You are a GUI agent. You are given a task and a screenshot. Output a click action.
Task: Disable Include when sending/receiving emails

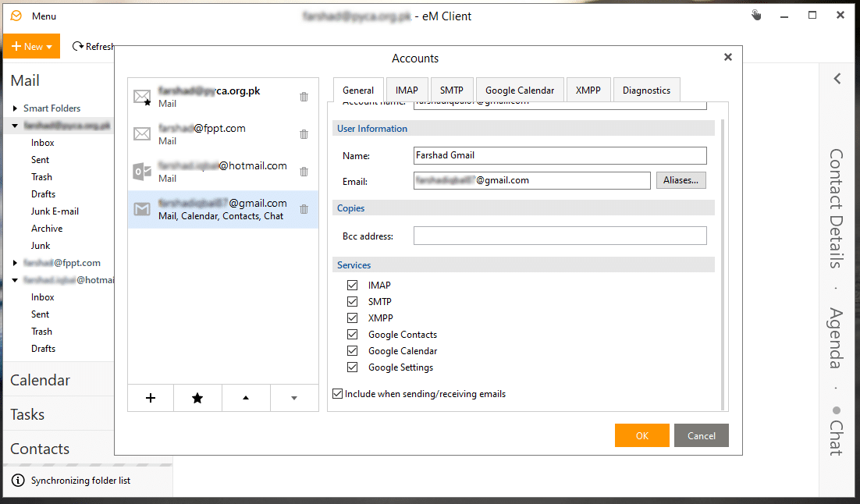click(337, 394)
